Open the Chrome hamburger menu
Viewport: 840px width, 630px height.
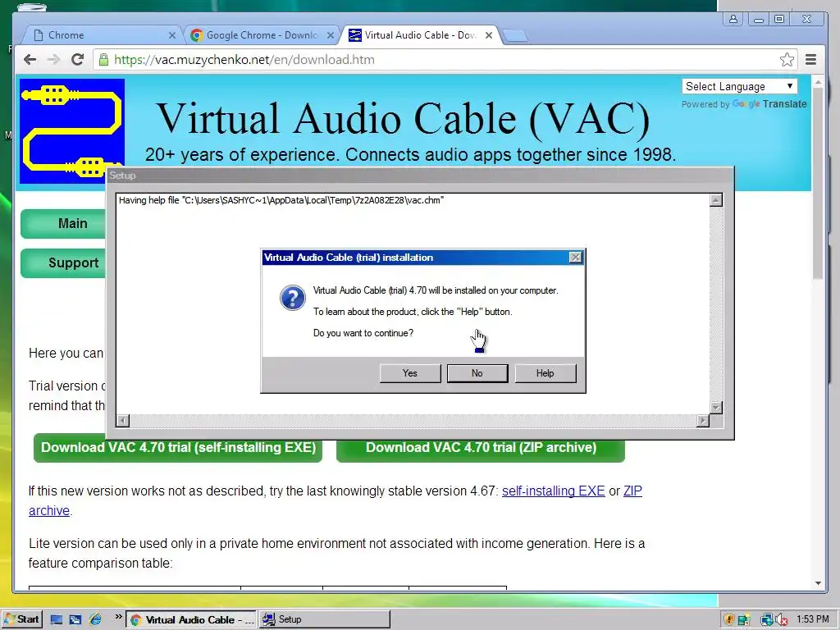[810, 59]
